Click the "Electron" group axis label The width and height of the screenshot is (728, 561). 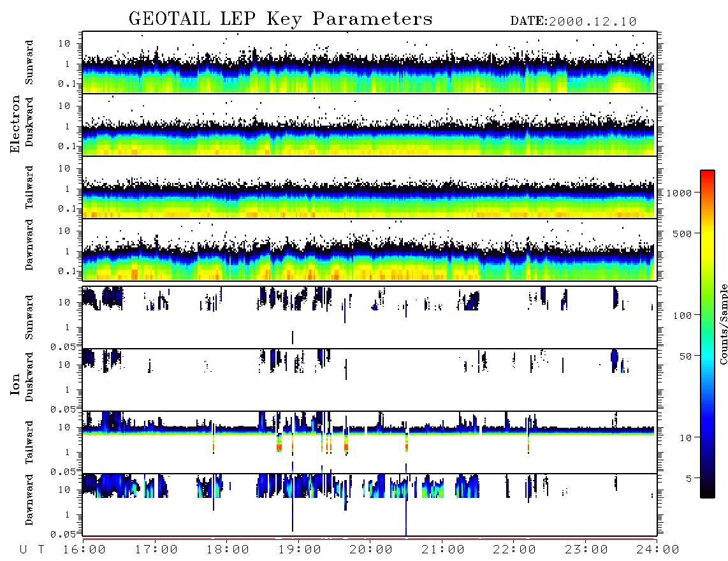pyautogui.click(x=15, y=124)
